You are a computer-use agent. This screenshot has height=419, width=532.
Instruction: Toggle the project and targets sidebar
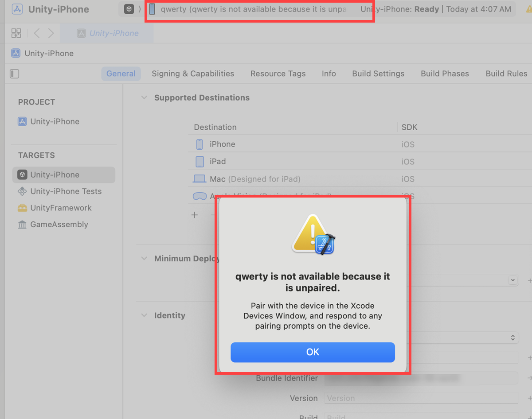pos(14,74)
